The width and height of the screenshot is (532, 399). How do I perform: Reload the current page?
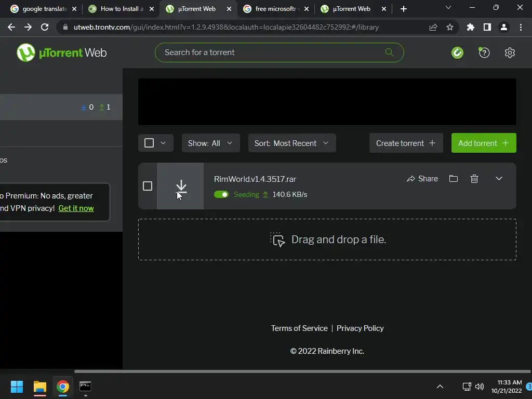pyautogui.click(x=45, y=27)
